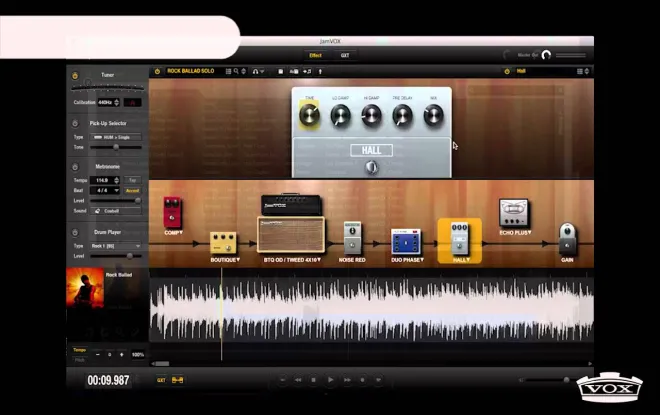This screenshot has height=415, width=660.
Task: Open the ECHO PLUS model dropdown
Action: click(x=530, y=232)
